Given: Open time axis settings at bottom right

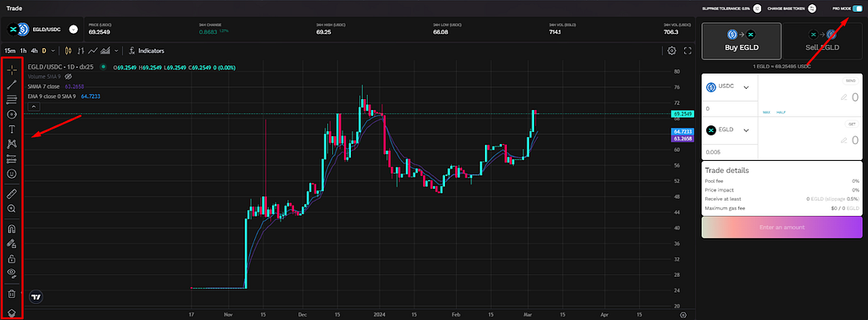Looking at the screenshot, I should pyautogui.click(x=683, y=314).
